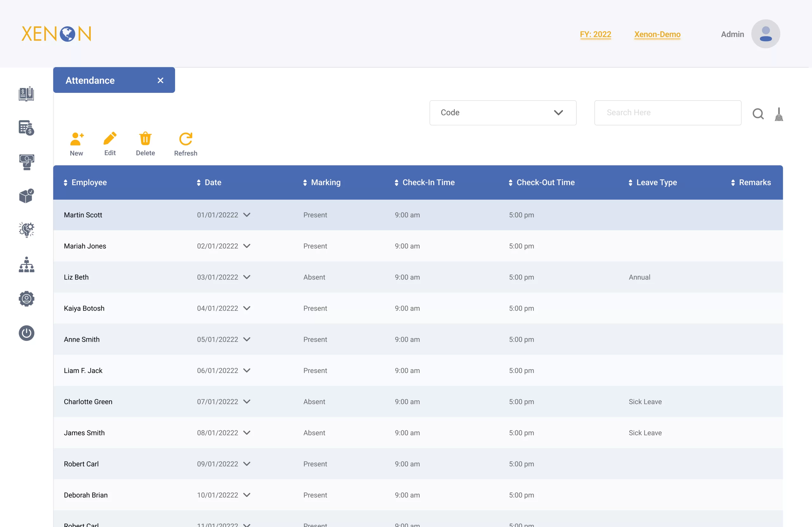812x527 pixels.
Task: Click the Refresh icon
Action: pyautogui.click(x=186, y=139)
